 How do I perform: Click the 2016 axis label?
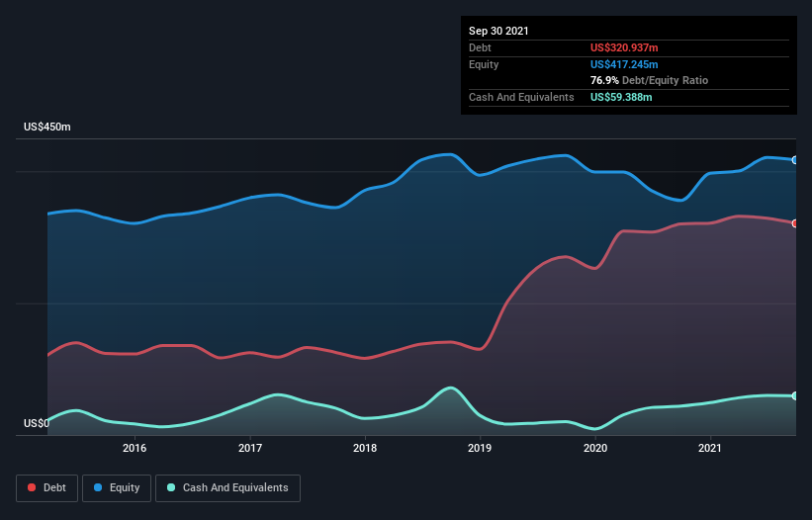135,448
